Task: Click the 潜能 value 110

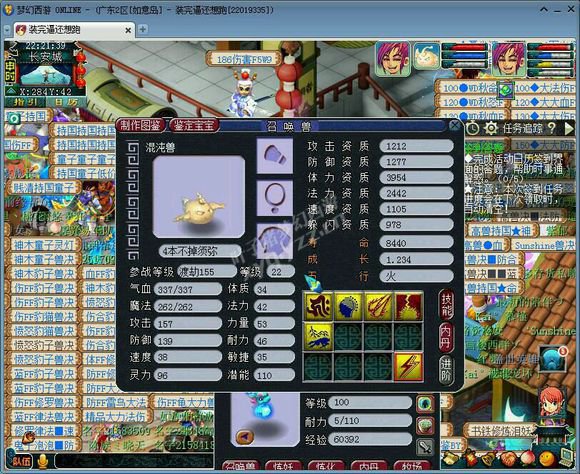Action: (x=274, y=375)
